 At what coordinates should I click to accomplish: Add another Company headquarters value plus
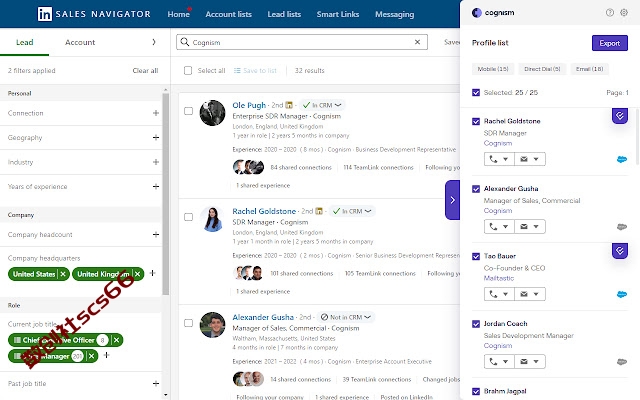[152, 273]
